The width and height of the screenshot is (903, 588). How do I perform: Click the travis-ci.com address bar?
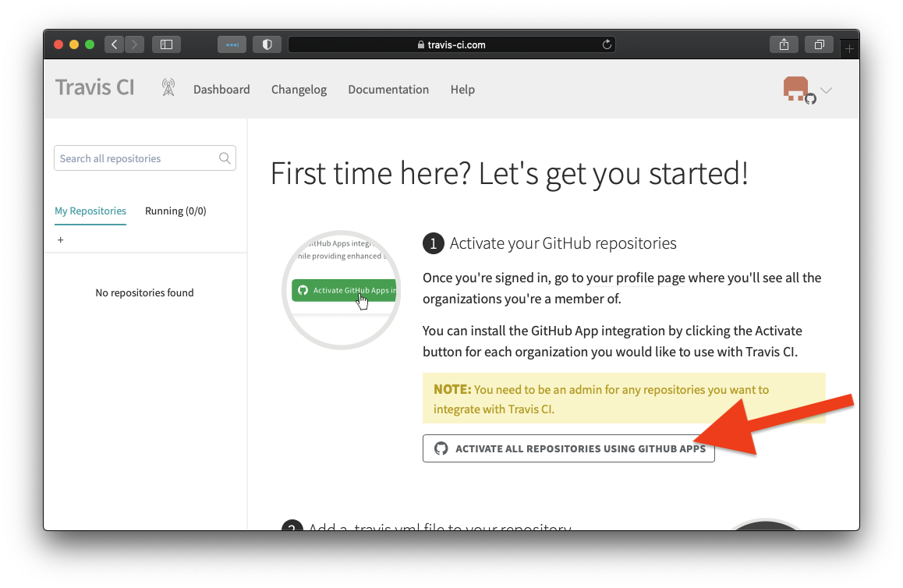pos(451,44)
